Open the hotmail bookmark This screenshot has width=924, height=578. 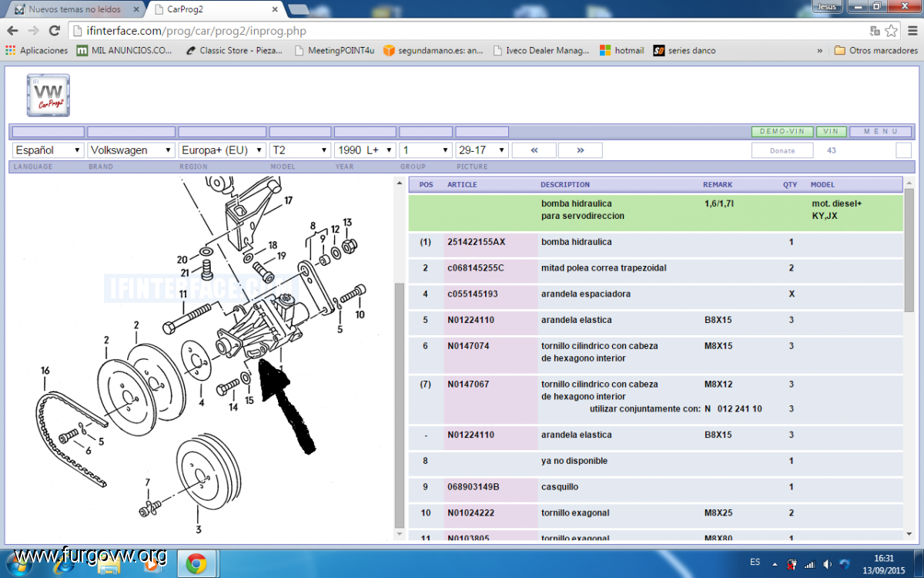(622, 50)
